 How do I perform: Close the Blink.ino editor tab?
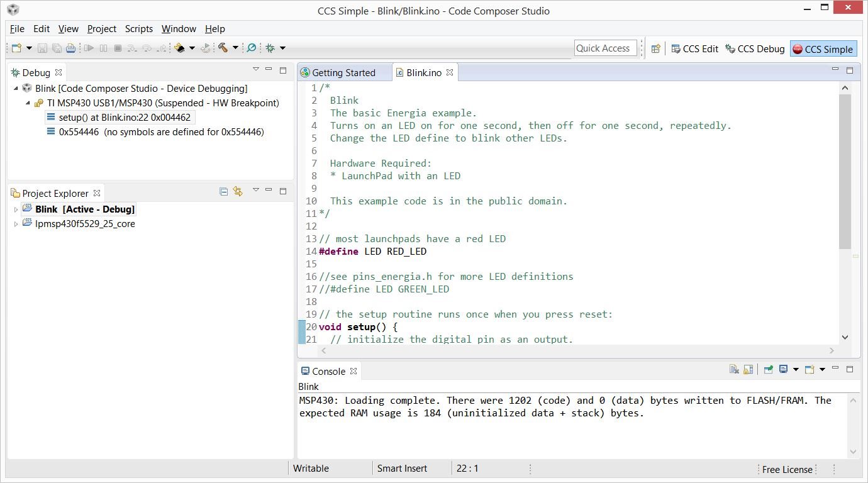coord(450,72)
